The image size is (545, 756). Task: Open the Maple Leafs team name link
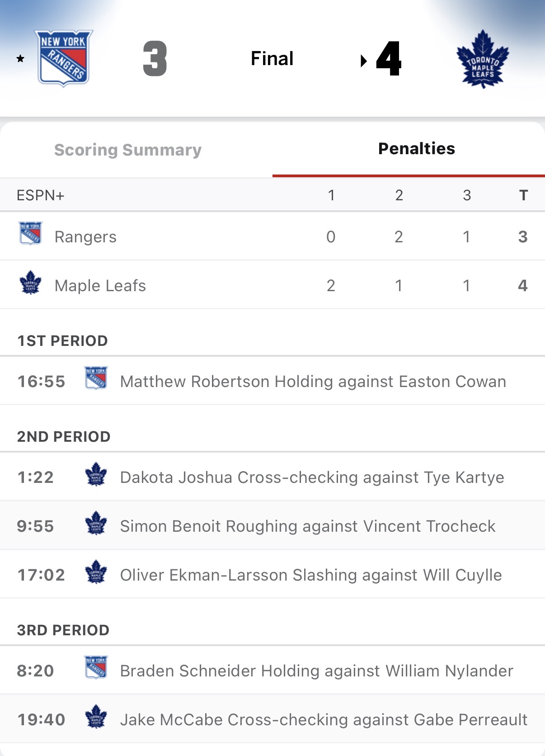tap(100, 286)
